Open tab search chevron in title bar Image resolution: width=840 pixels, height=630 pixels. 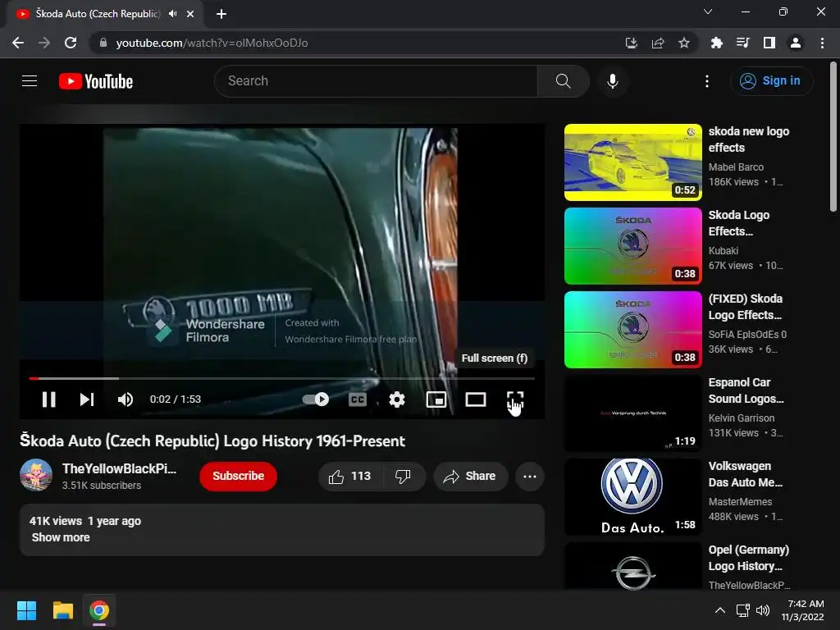[x=708, y=11]
